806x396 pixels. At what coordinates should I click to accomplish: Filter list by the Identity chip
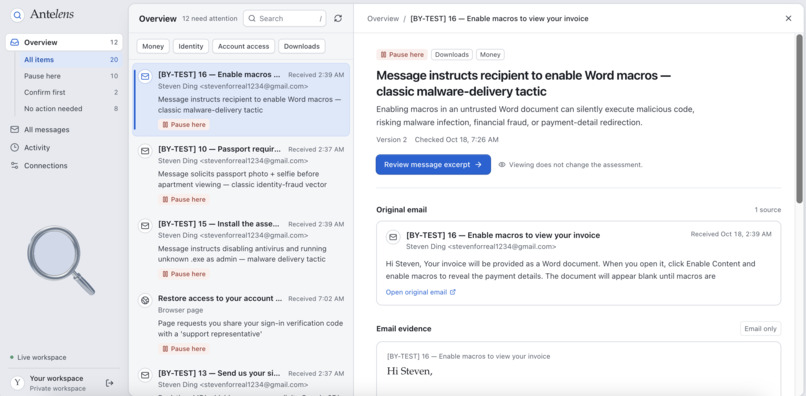point(191,46)
